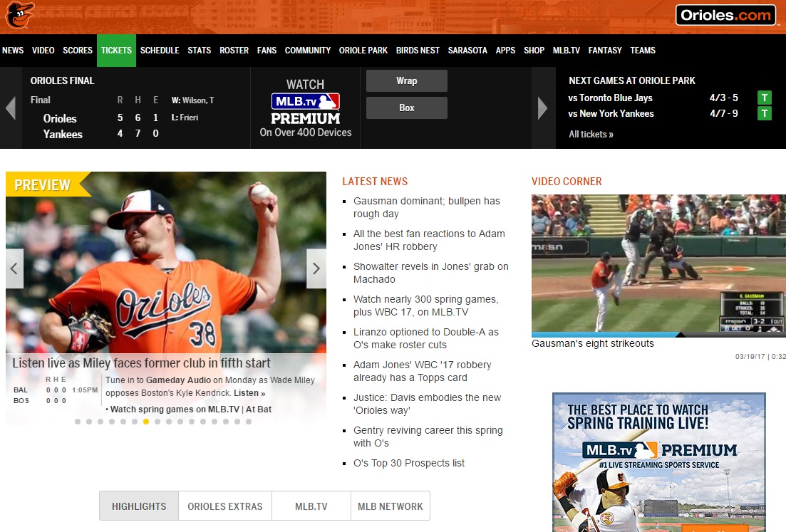Viewport: 786px width, 532px height.
Task: Open Adam Jones' HR robbery fan reactions
Action: pyautogui.click(x=429, y=240)
